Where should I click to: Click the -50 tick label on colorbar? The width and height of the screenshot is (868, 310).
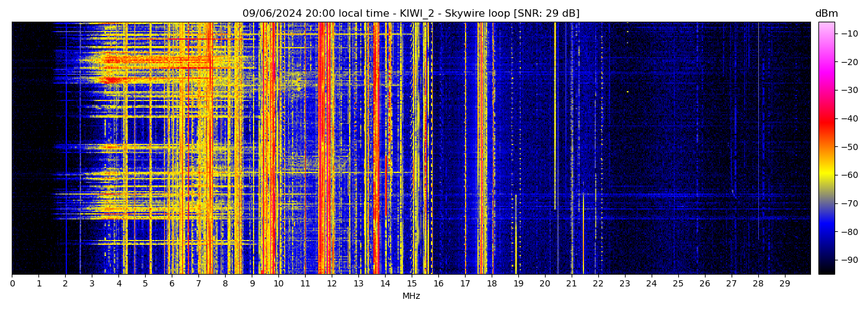[848, 147]
